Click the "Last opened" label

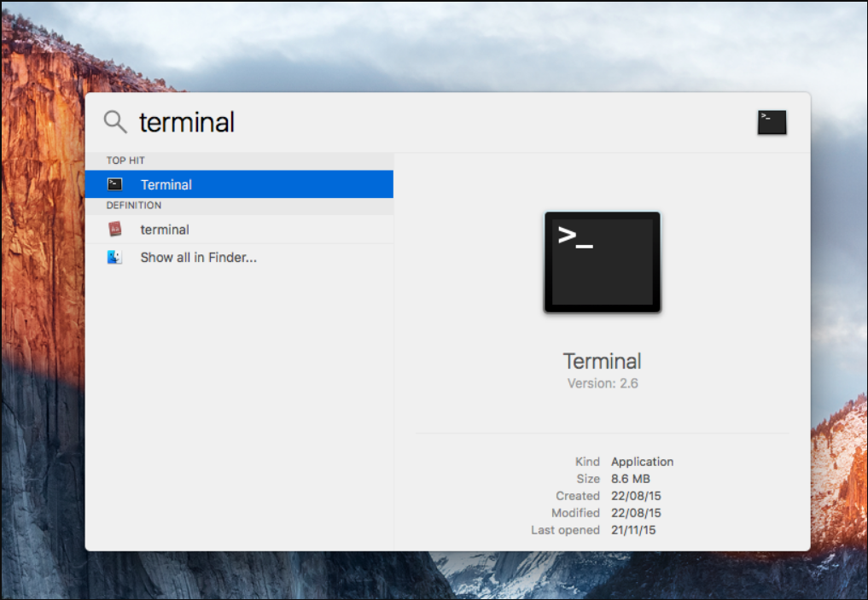coord(565,530)
